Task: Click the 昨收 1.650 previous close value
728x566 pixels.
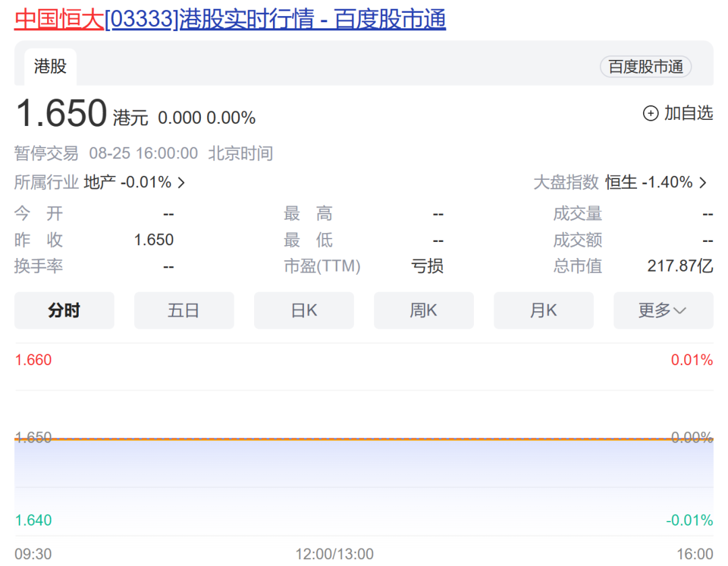Action: (x=154, y=240)
